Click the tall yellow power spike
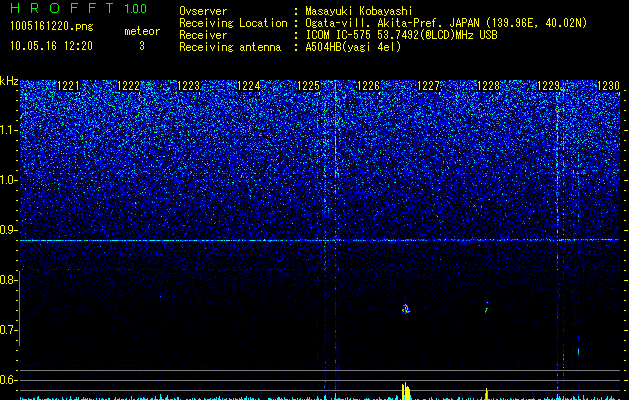Screen dimensions: 629x400 click(x=406, y=391)
